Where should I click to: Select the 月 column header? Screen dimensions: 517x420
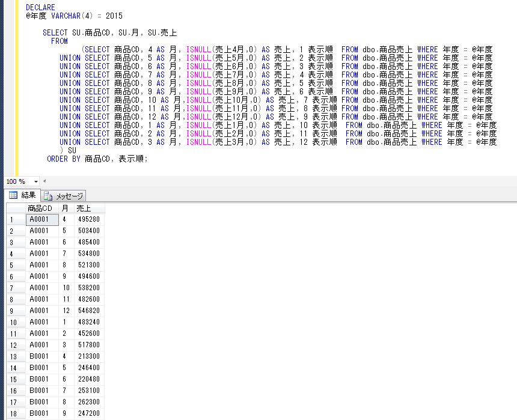(67, 208)
